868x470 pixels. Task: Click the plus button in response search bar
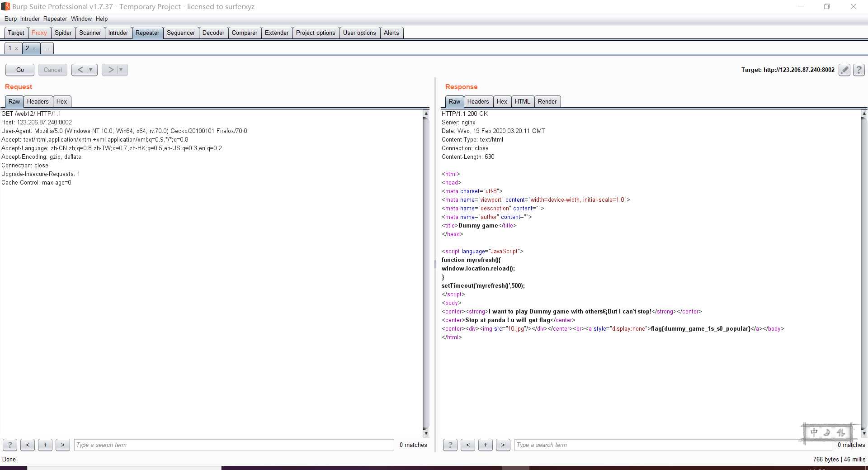[x=486, y=445]
